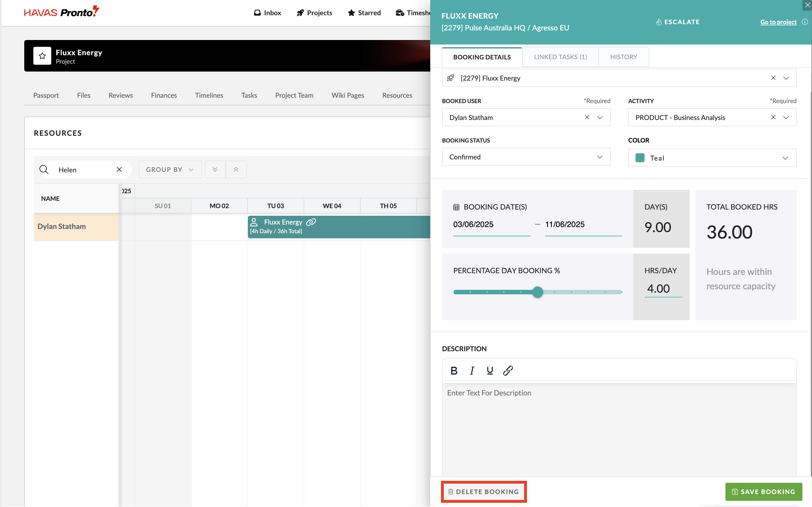Open the Booking Status dropdown
Image resolution: width=812 pixels, height=507 pixels.
pos(526,157)
